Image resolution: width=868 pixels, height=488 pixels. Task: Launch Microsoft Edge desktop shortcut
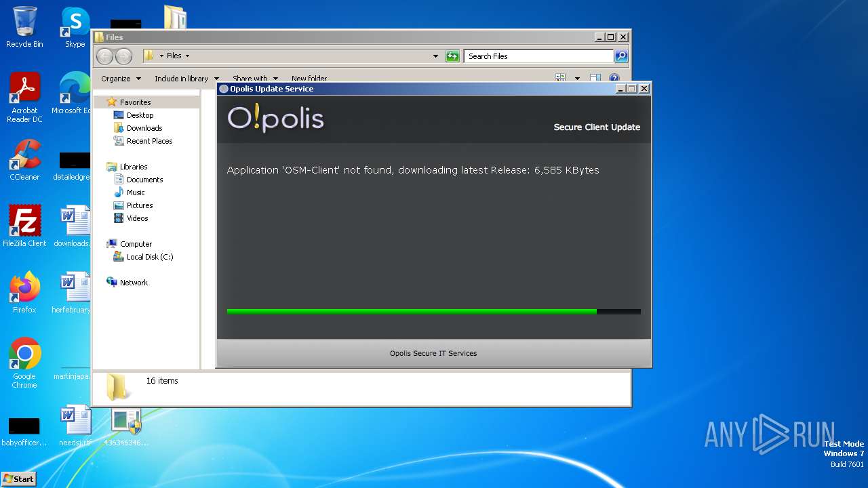click(x=73, y=94)
